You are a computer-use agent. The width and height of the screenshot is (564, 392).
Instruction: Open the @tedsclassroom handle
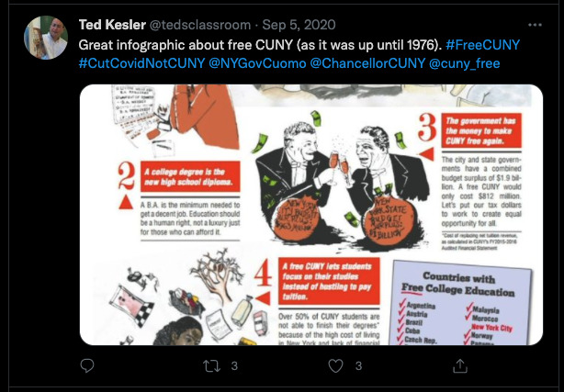click(200, 25)
